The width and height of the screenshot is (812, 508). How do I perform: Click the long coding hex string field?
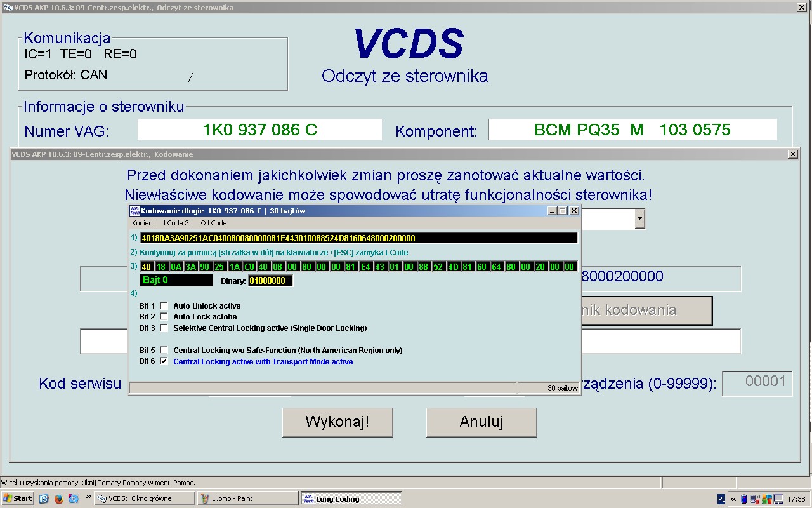pos(359,238)
